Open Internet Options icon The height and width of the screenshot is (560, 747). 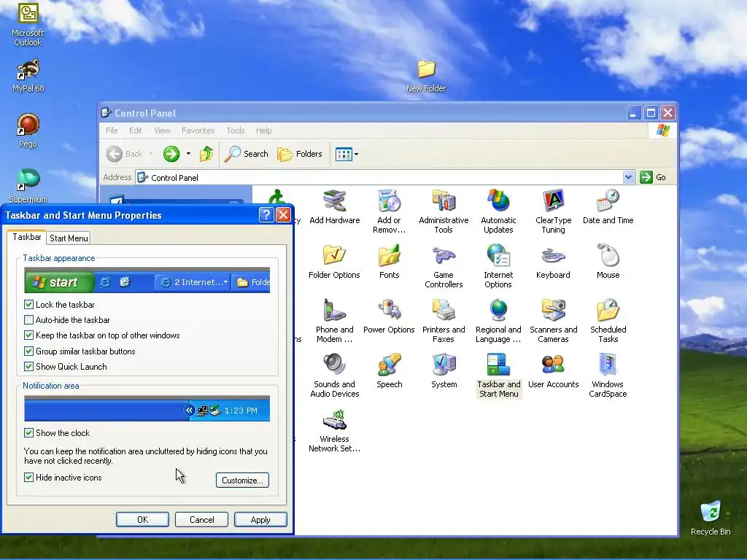tap(498, 266)
